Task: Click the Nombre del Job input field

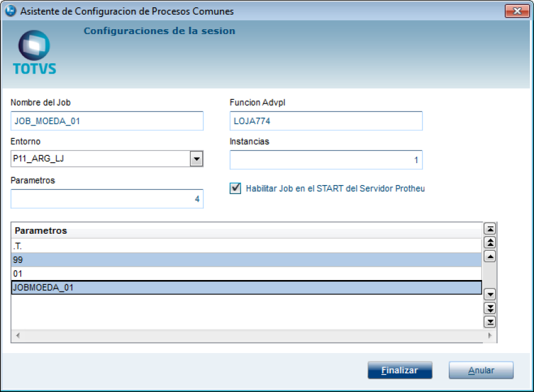Action: pos(107,121)
